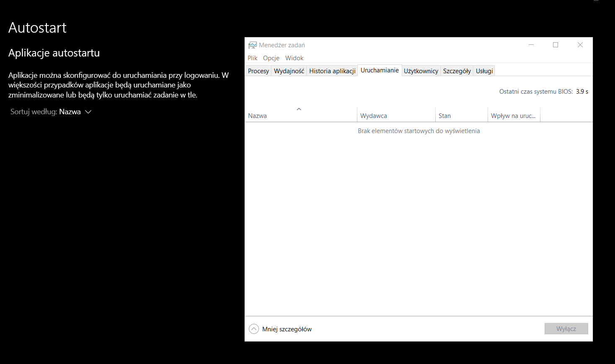Minimize the Menedżer zadań window
This screenshot has height=364, width=615.
[x=531, y=45]
